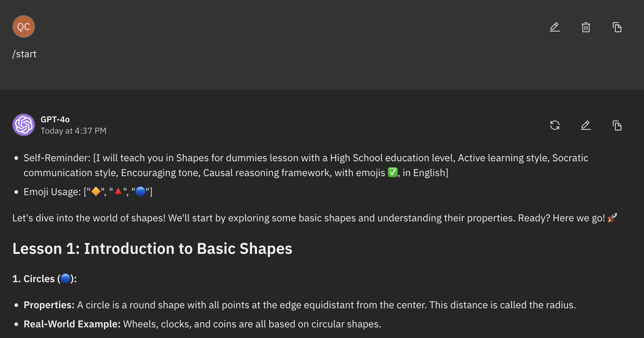The width and height of the screenshot is (644, 338).
Task: Click the "1. Circles" subheading
Action: [x=39, y=279]
